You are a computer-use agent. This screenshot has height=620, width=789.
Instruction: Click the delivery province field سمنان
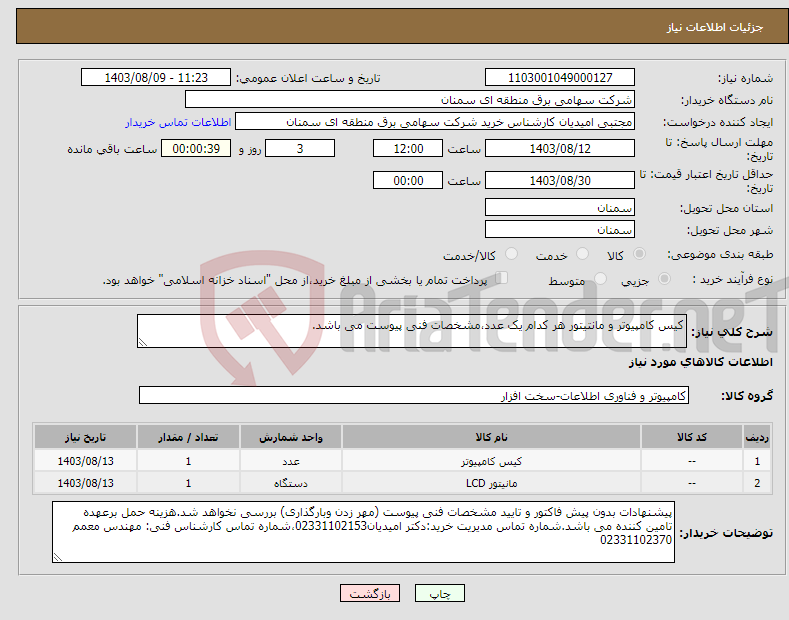560,207
